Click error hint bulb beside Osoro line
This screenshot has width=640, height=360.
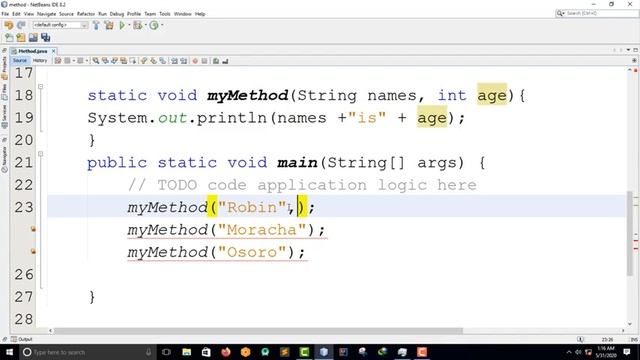tap(33, 251)
